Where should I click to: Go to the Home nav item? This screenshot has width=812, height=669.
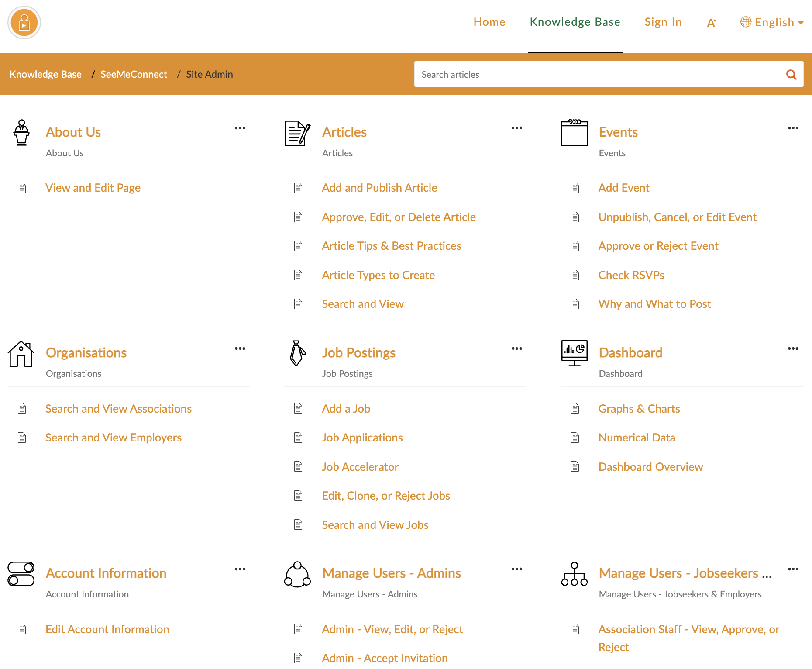[x=489, y=22]
